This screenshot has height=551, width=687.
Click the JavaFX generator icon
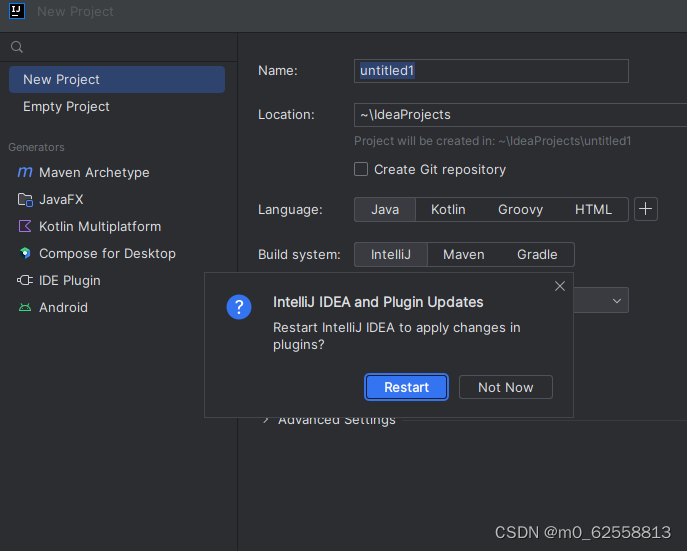pyautogui.click(x=25, y=199)
